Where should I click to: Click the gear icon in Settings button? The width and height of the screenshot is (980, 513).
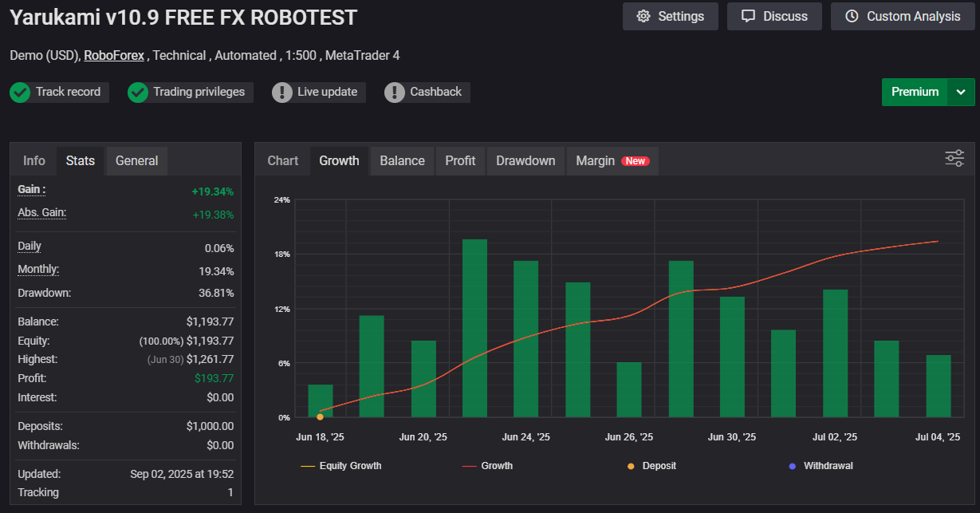pos(643,17)
